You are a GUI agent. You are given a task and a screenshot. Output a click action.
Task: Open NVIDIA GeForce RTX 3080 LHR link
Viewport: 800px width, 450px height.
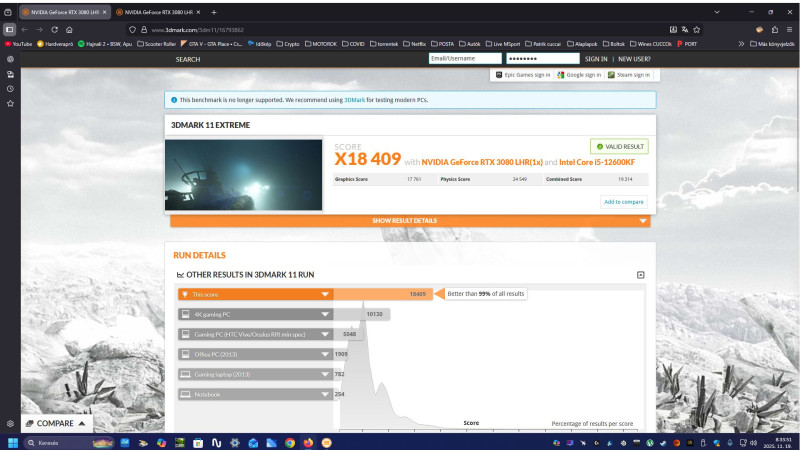482,162
